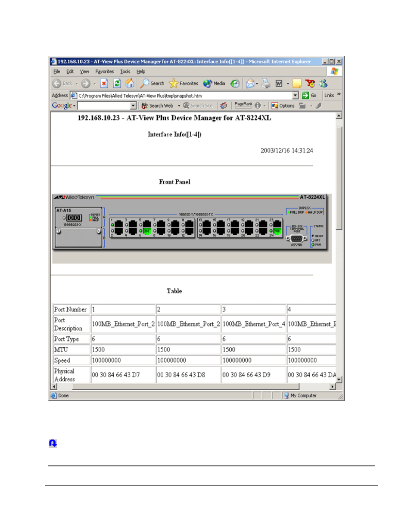Open the Edit with Word dropdown arrow
Viewport: 411px width, 532px height.
[x=287, y=84]
